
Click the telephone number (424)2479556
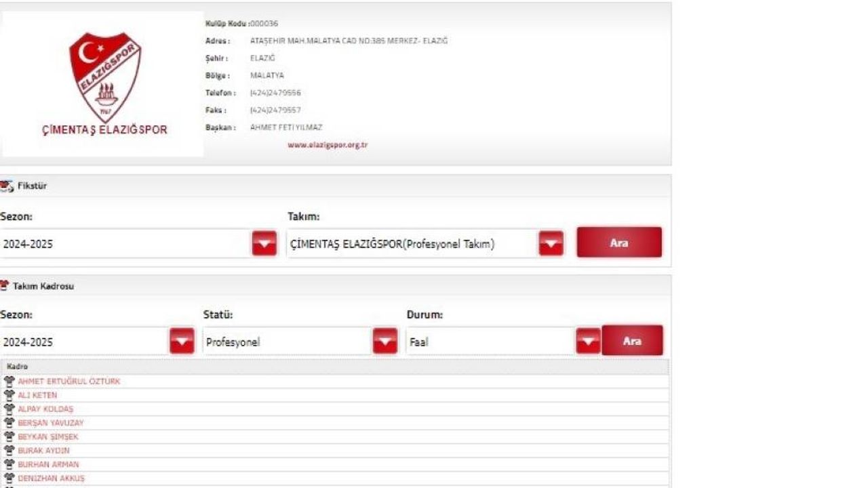click(275, 93)
